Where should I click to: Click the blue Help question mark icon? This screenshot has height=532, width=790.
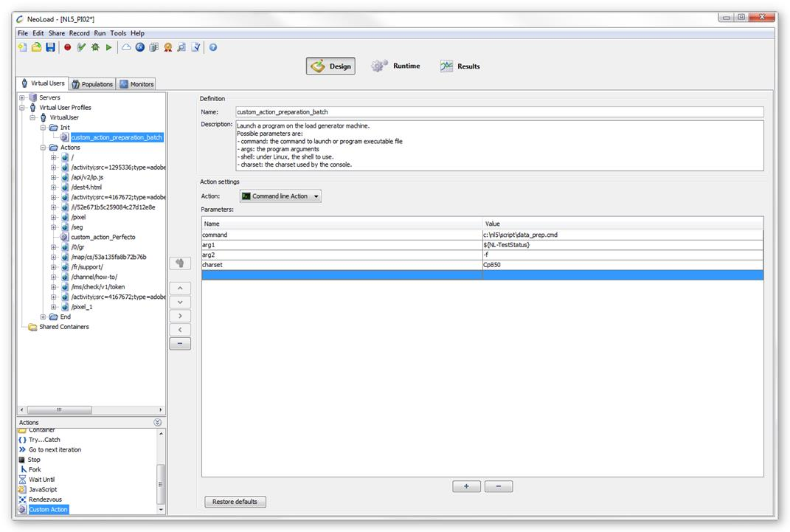tap(212, 47)
